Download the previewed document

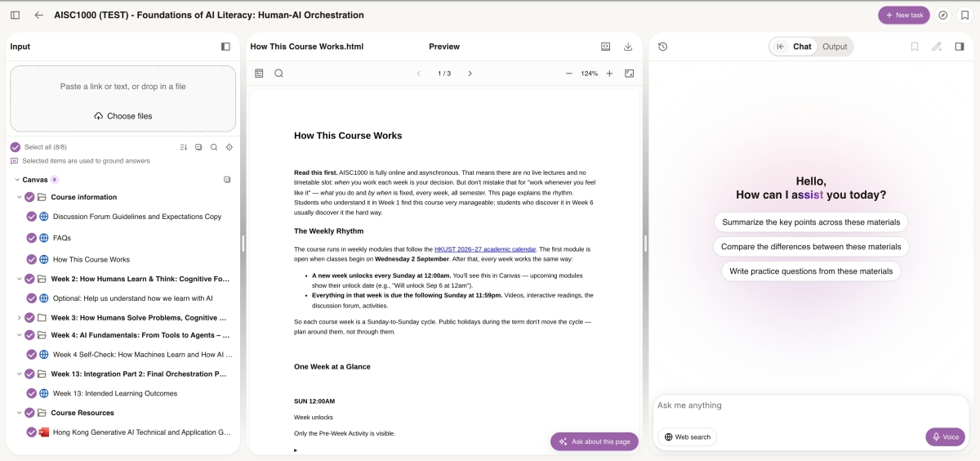point(628,47)
